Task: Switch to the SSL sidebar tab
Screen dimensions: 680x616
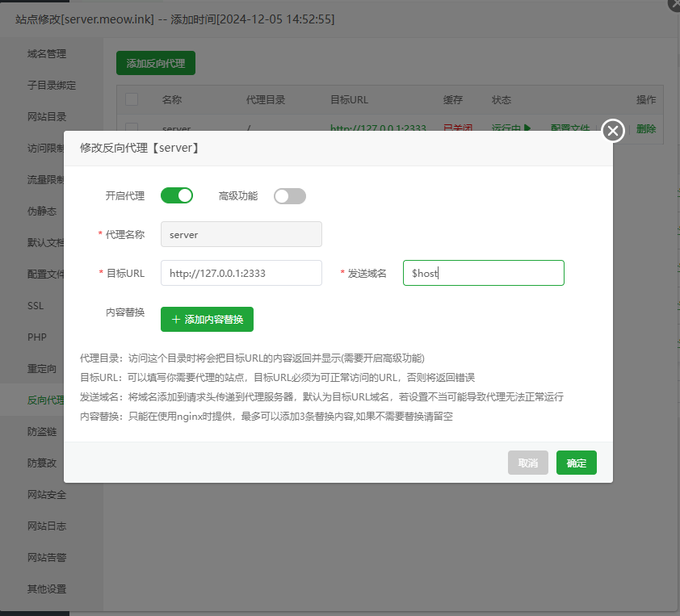Action: (x=36, y=306)
